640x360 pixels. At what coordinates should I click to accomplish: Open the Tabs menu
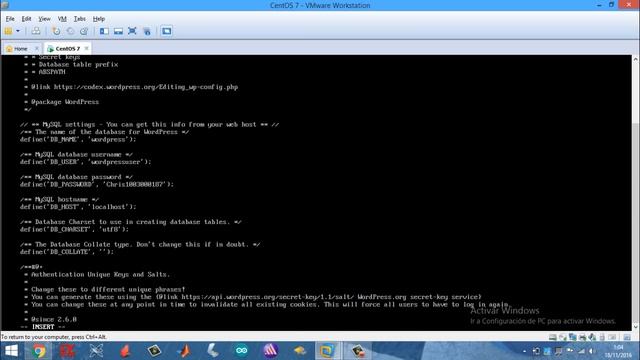(80, 19)
